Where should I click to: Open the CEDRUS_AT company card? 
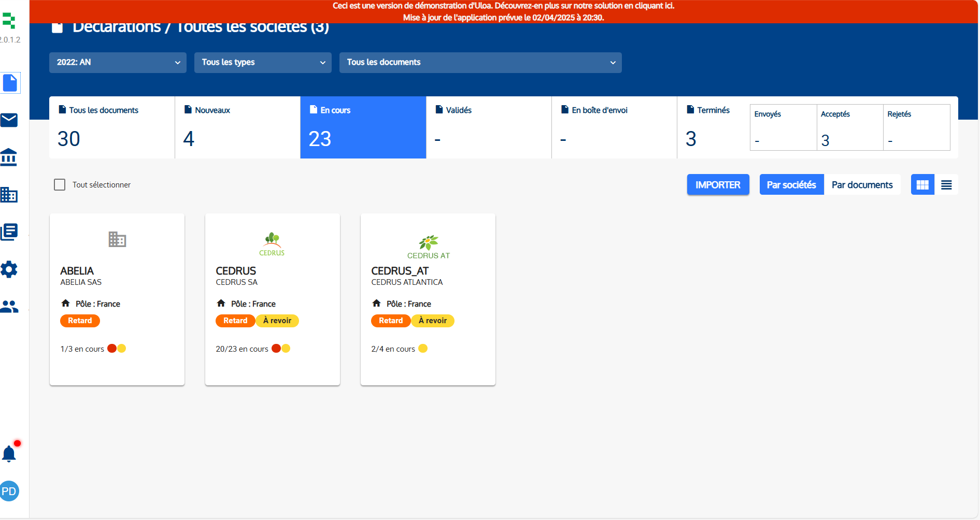pyautogui.click(x=428, y=299)
